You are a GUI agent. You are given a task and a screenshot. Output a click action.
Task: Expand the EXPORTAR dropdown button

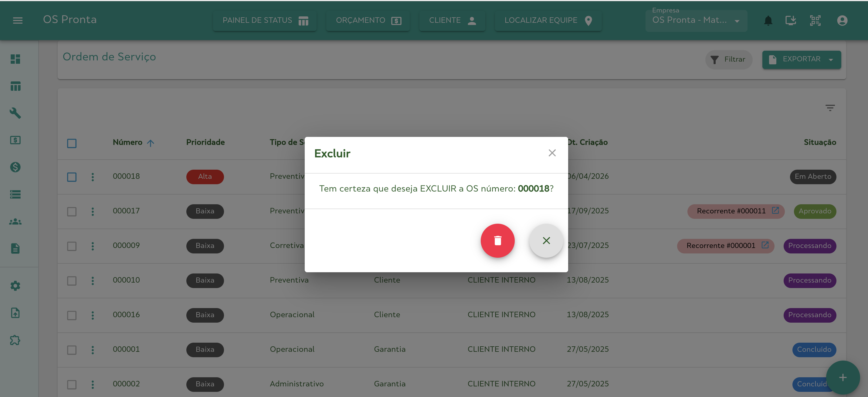[x=801, y=60]
